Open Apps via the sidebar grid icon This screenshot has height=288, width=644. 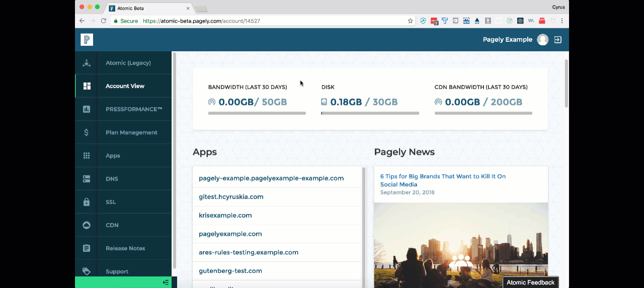87,156
